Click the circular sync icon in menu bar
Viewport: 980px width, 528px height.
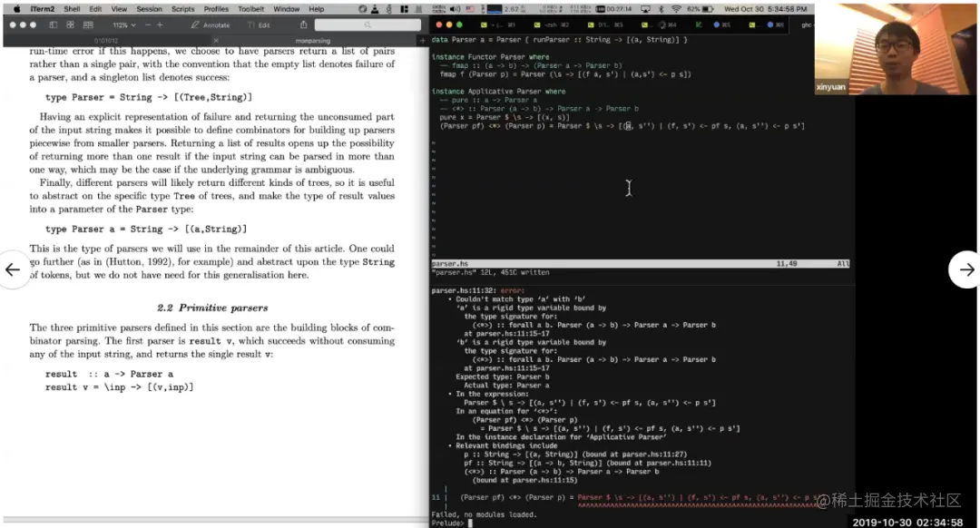pos(362,9)
